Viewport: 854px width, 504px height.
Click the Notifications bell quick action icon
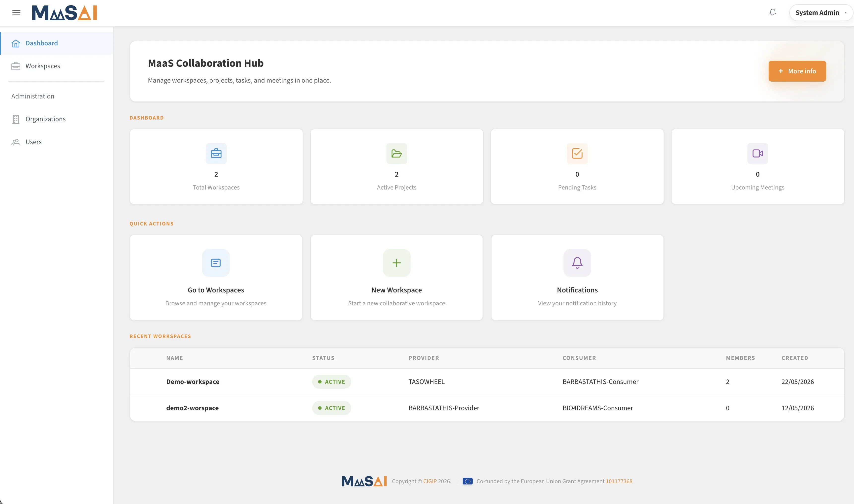(577, 263)
